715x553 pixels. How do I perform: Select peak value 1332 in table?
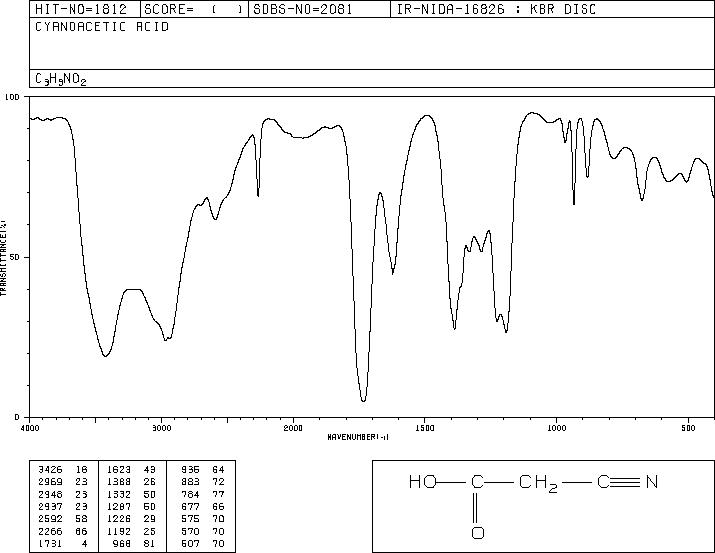(119, 494)
